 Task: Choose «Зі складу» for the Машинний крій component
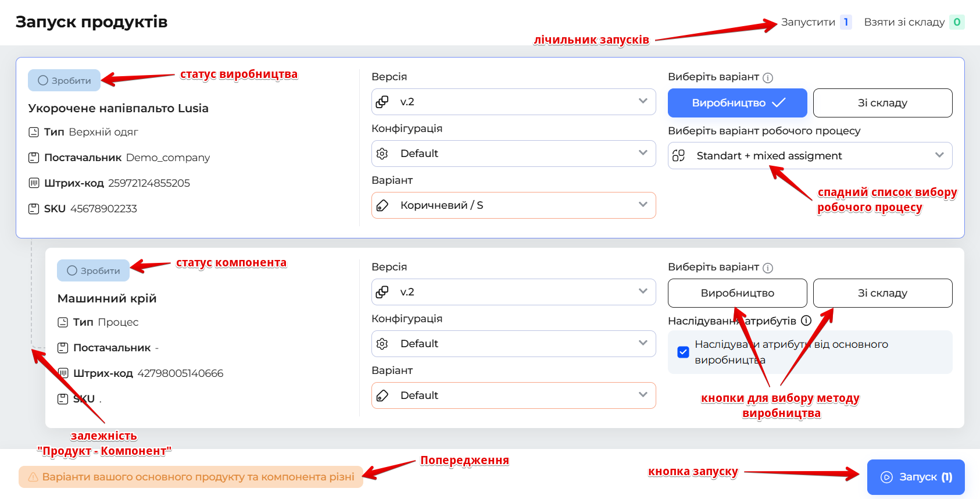882,293
